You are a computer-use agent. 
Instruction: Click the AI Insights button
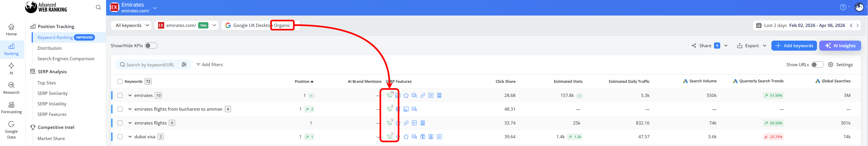tap(840, 46)
